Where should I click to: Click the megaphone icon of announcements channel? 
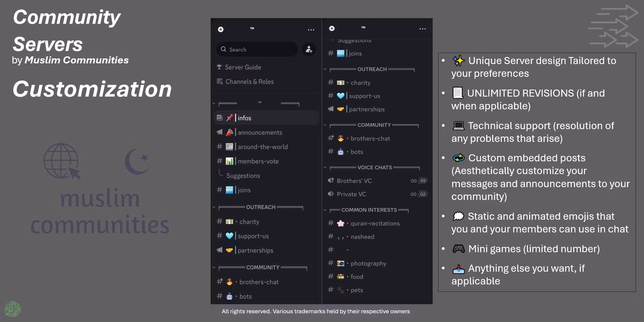[220, 132]
